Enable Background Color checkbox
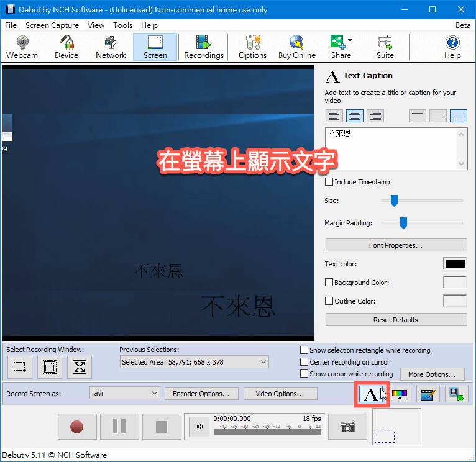The height and width of the screenshot is (462, 476). click(329, 283)
